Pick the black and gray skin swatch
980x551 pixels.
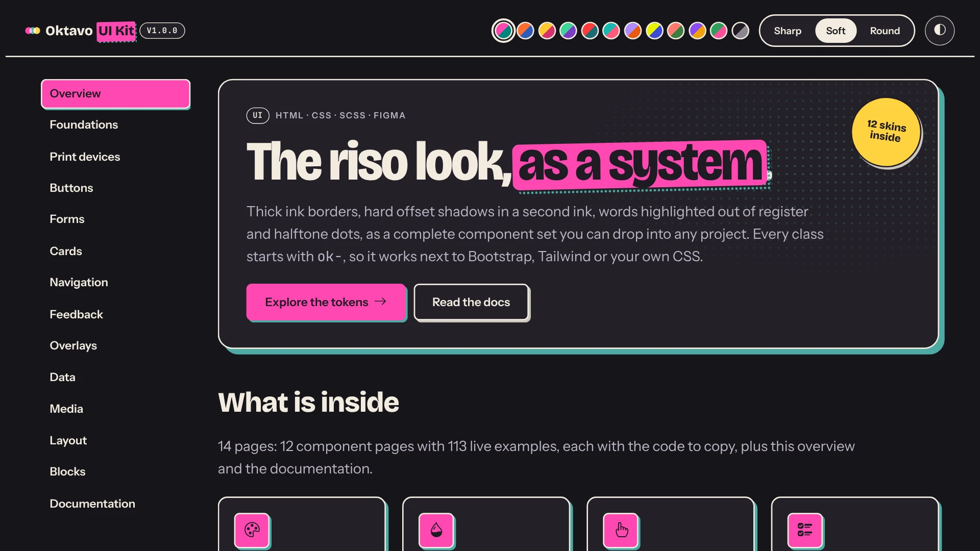(740, 31)
